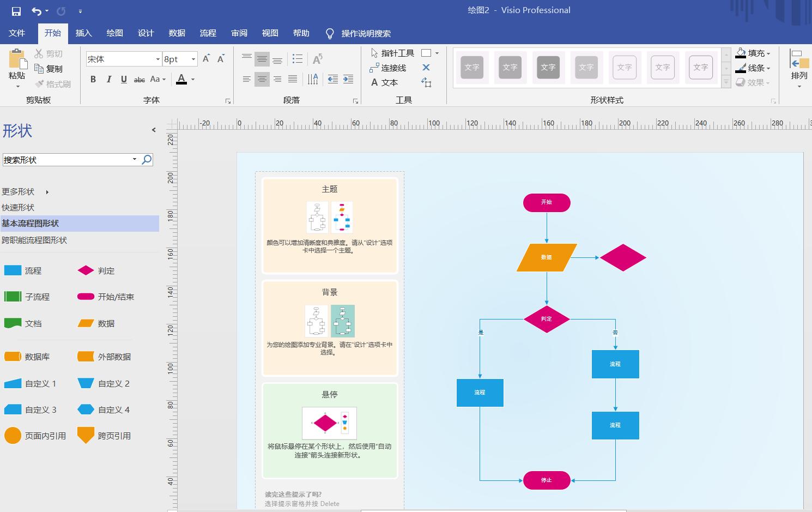
Task: Toggle Bold formatting
Action: (x=93, y=80)
